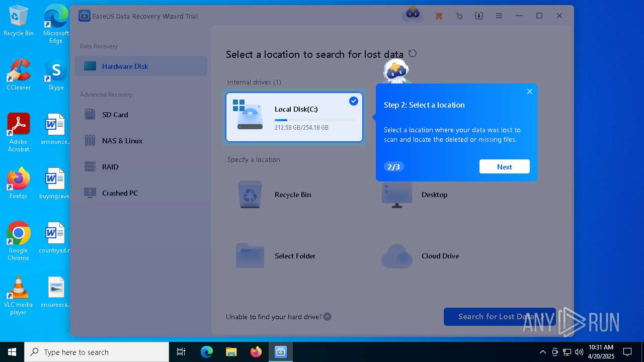Open Firefox from the taskbar
Image resolution: width=644 pixels, height=362 pixels.
pos(256,352)
